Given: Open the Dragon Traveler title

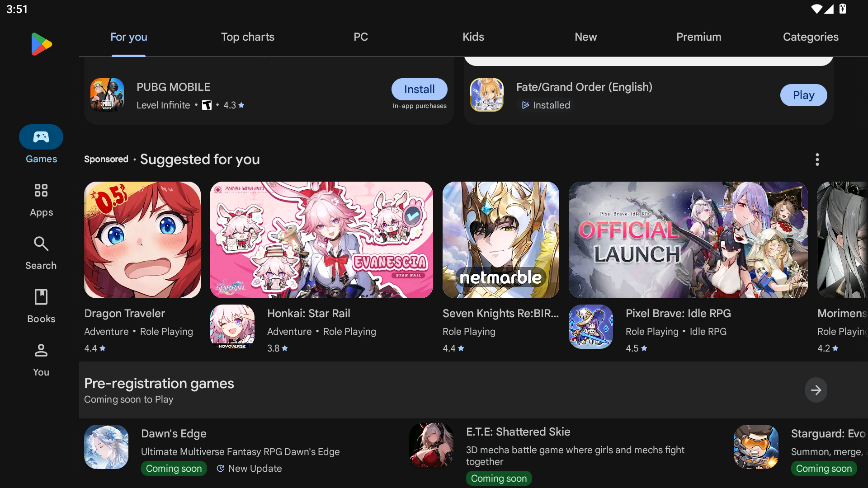Looking at the screenshot, I should click(125, 314).
